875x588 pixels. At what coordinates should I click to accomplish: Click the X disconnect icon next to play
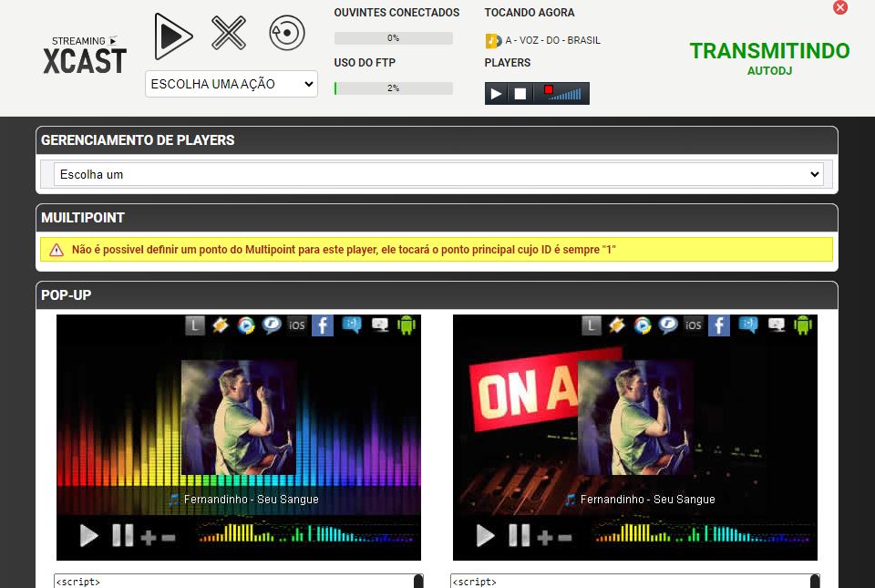click(x=227, y=33)
